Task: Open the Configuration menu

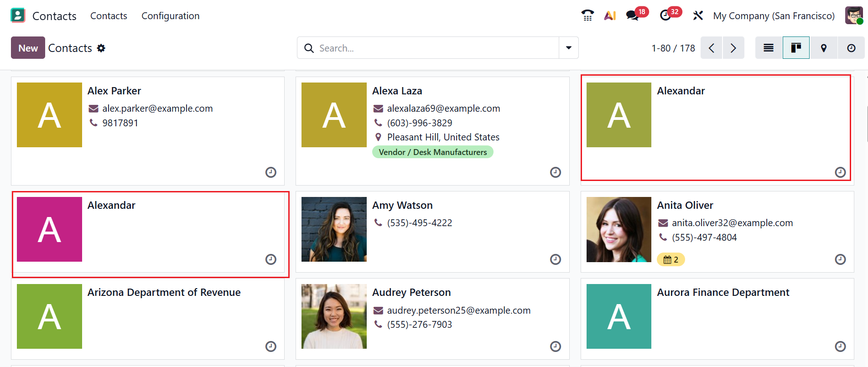Action: (170, 16)
